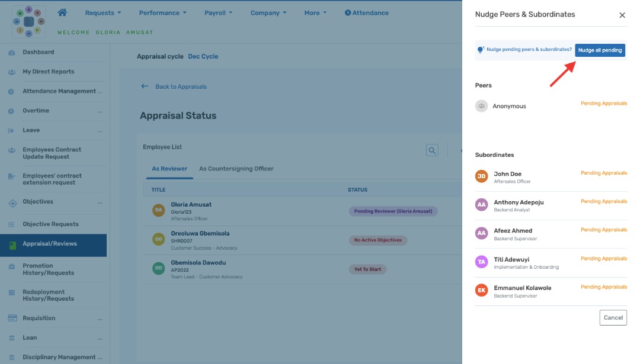Click the home icon in the top navigation
This screenshot has width=640, height=364.
pyautogui.click(x=63, y=12)
